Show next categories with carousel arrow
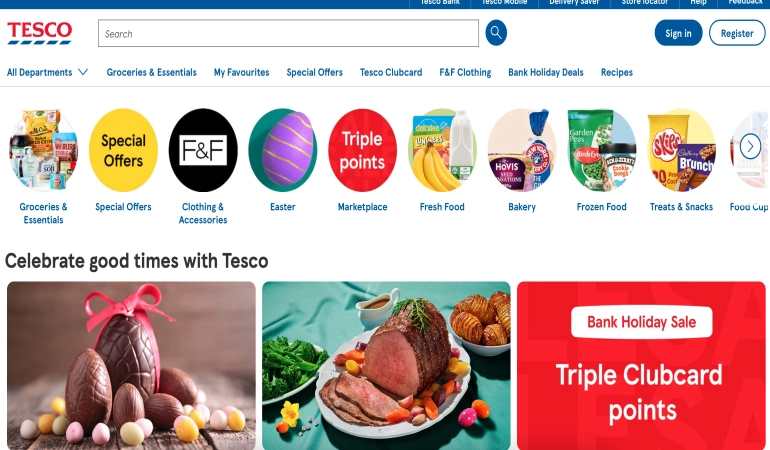770x450 pixels. (750, 146)
